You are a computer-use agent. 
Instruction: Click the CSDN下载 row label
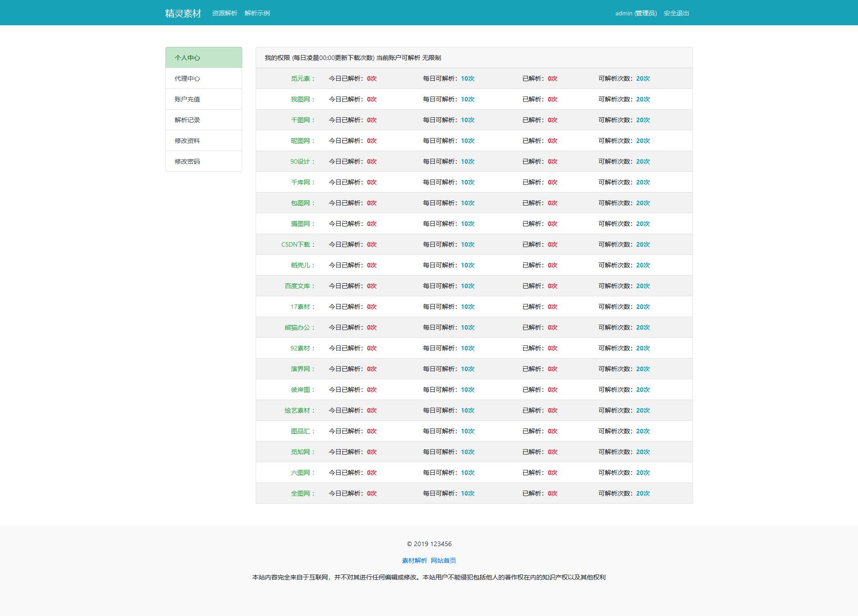[x=296, y=244]
